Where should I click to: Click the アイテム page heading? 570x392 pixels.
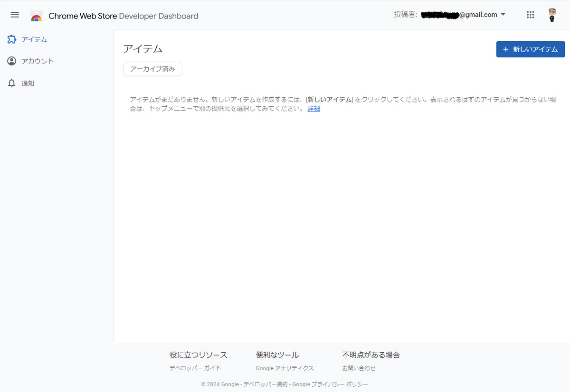coord(143,48)
